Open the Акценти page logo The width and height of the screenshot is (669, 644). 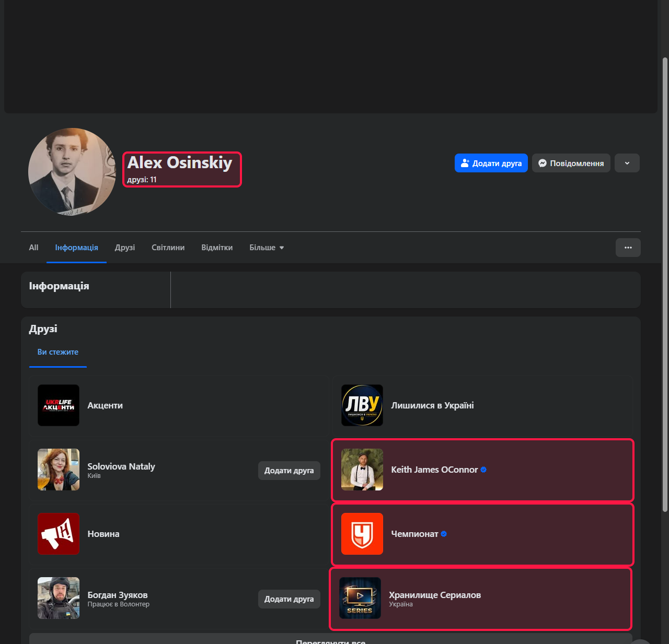[59, 405]
